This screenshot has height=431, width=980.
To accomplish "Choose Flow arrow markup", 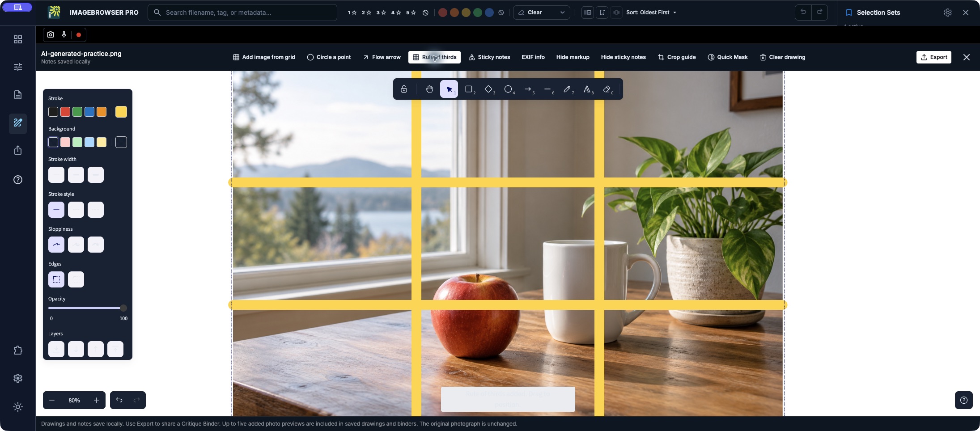I will coord(382,57).
